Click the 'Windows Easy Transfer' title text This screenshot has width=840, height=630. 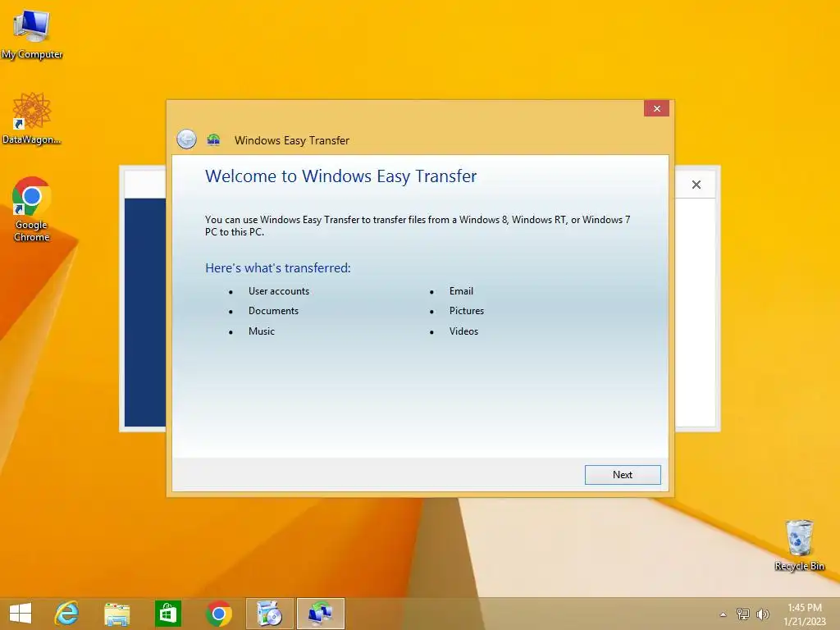pyautogui.click(x=292, y=140)
